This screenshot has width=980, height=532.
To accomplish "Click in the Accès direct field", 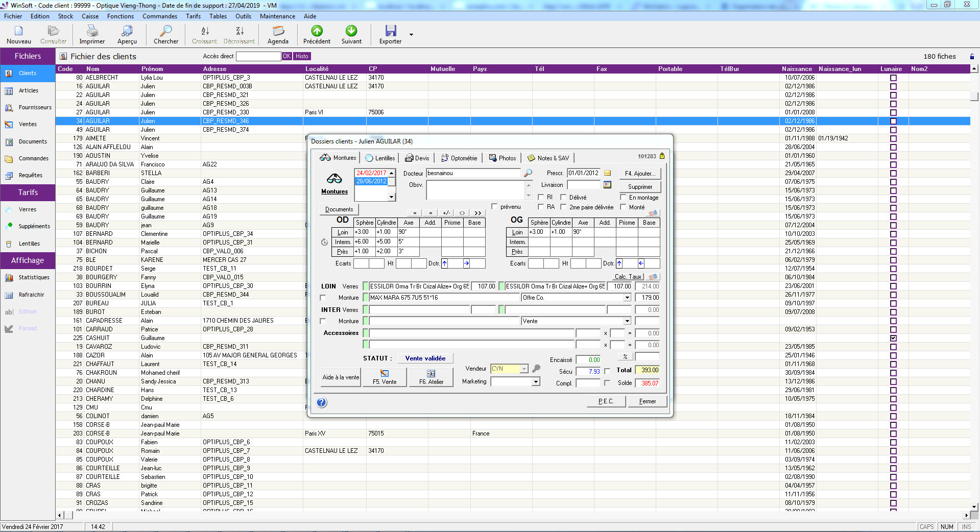I will coord(259,56).
